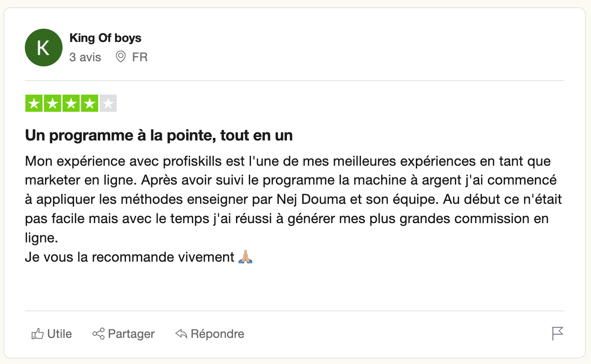The image size is (591, 364).
Task: Click the third green rating star
Action: pos(71,104)
